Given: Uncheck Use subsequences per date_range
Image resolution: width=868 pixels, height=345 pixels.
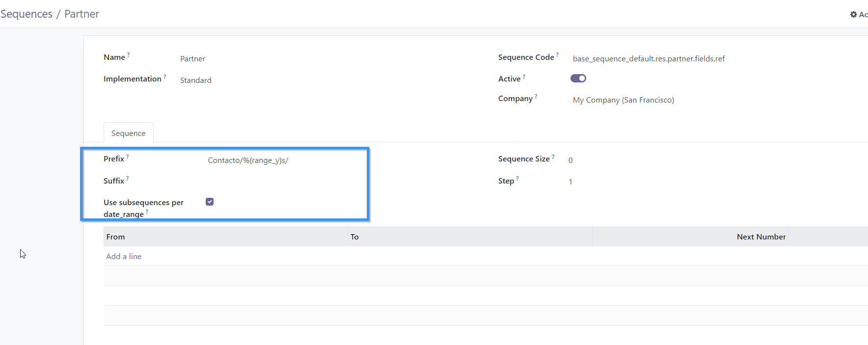Looking at the screenshot, I should click(x=210, y=202).
